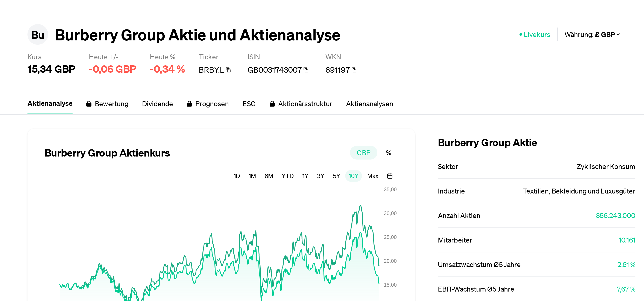
Task: Select the 10Y chart range
Action: pos(354,176)
